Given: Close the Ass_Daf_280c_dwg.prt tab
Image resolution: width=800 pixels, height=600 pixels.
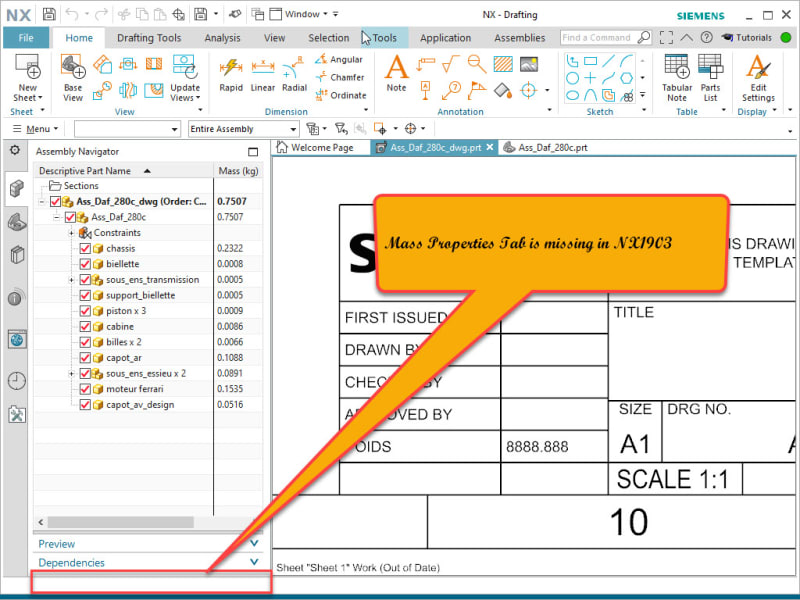Looking at the screenshot, I should 490,147.
